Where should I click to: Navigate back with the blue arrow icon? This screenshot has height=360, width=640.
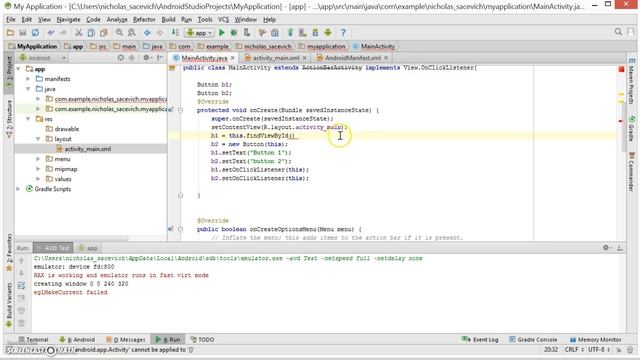[x=147, y=33]
